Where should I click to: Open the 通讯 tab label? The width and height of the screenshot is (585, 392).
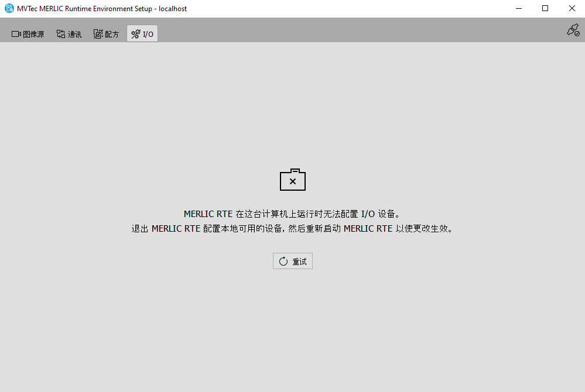pyautogui.click(x=74, y=35)
